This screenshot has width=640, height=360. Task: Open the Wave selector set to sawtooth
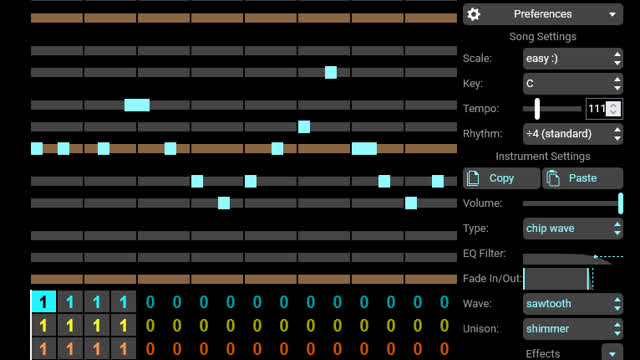573,304
